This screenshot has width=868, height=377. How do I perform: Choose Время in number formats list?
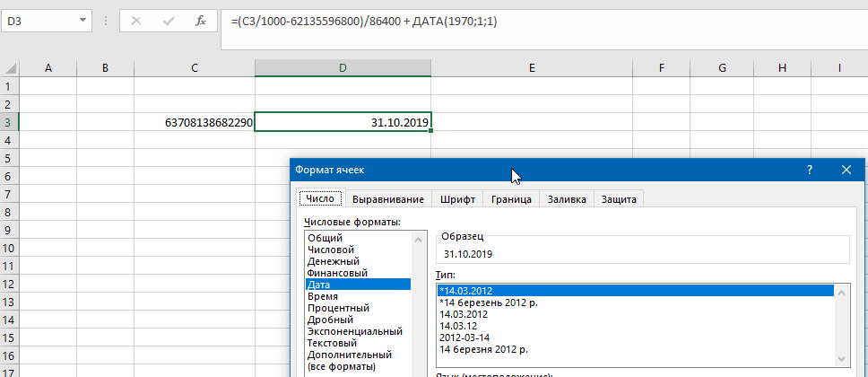[x=322, y=296]
